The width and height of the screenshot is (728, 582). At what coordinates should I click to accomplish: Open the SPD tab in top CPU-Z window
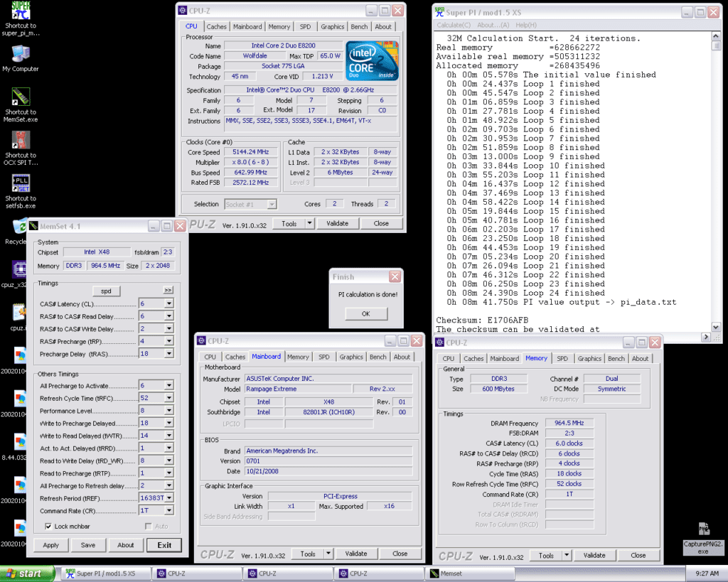coord(305,27)
